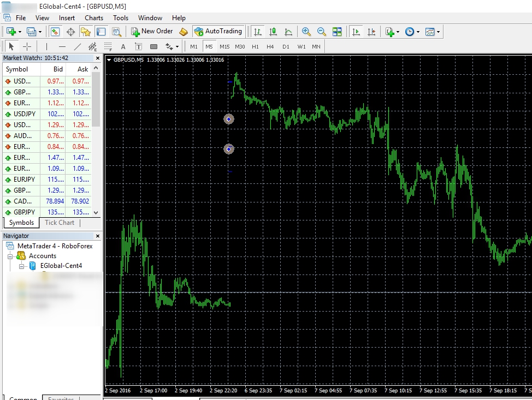532x400 pixels.
Task: Select the Text Label (T) tool
Action: (138, 46)
